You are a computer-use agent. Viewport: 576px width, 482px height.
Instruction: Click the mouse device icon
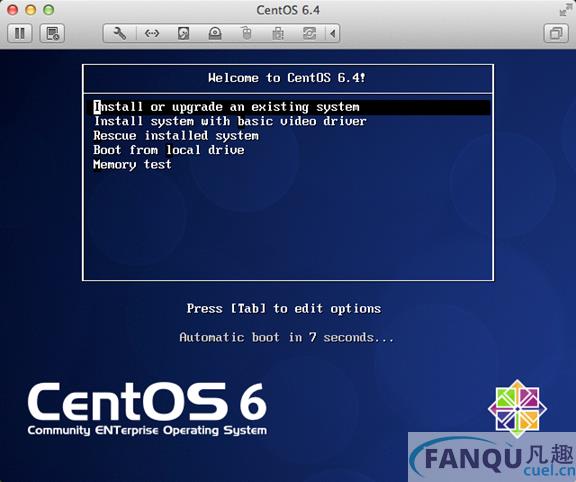click(246, 33)
